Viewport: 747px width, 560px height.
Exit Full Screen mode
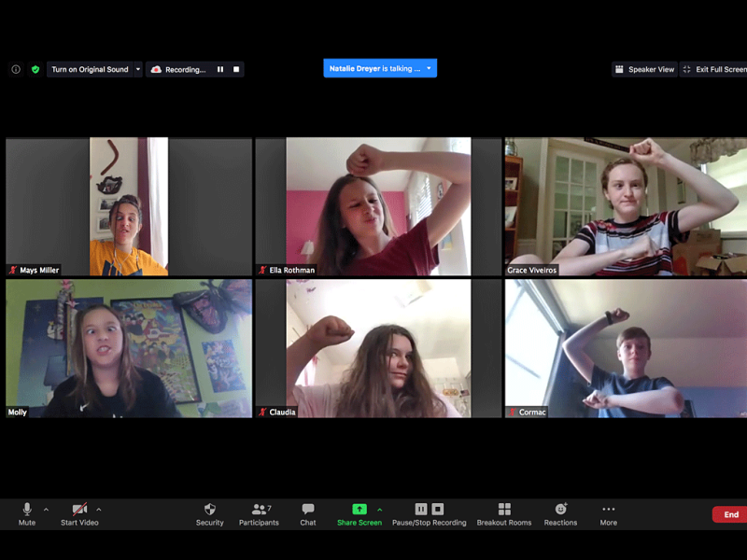713,69
